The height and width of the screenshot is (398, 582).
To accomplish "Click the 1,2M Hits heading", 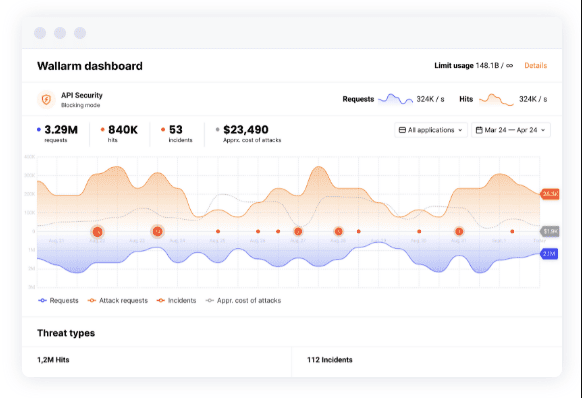I will [53, 359].
